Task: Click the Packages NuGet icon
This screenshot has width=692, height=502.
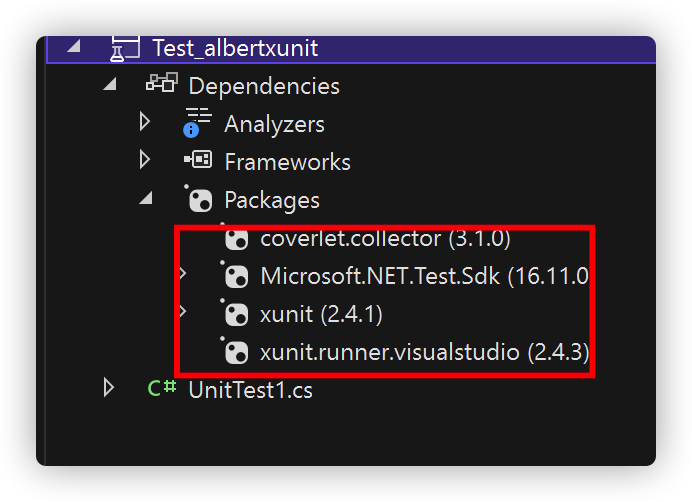Action: pos(199,199)
